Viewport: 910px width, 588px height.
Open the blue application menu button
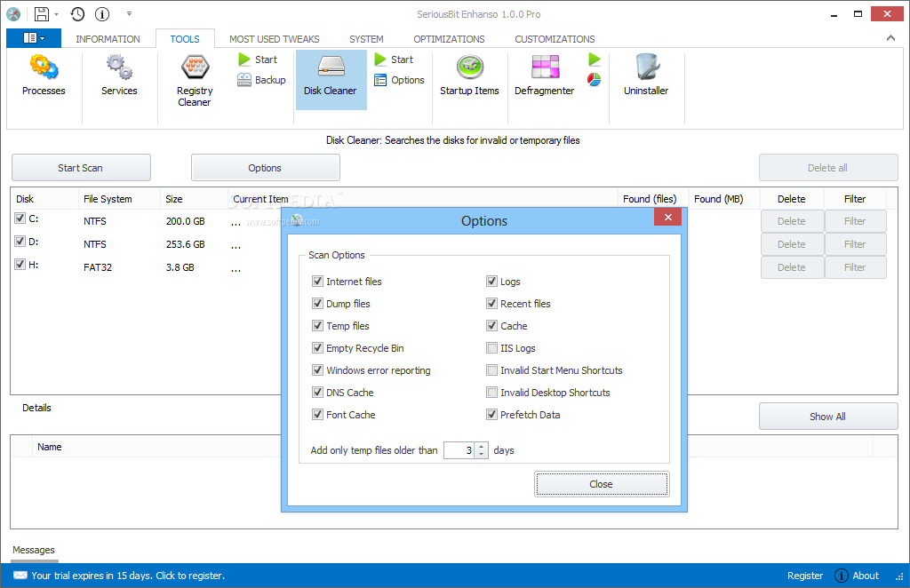(34, 38)
